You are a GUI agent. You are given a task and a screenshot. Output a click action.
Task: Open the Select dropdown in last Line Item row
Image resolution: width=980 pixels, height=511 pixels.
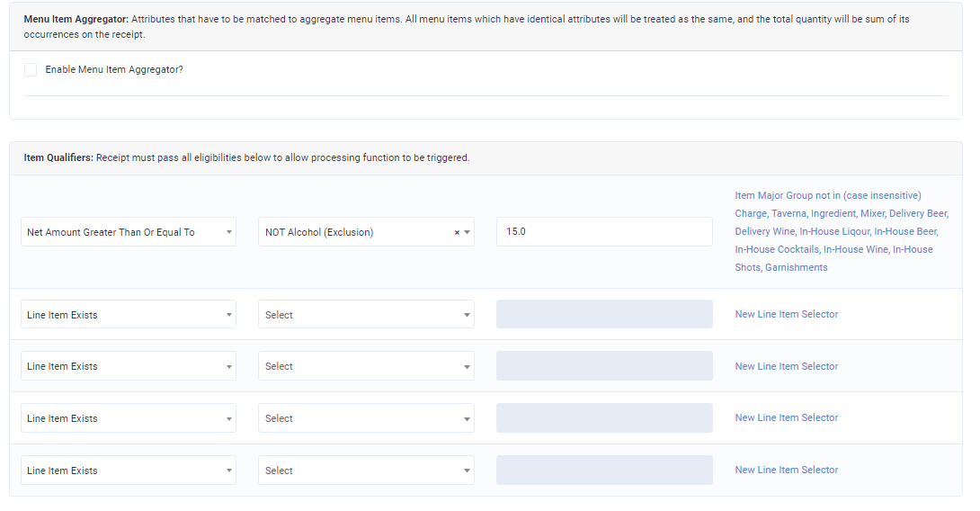click(x=366, y=471)
